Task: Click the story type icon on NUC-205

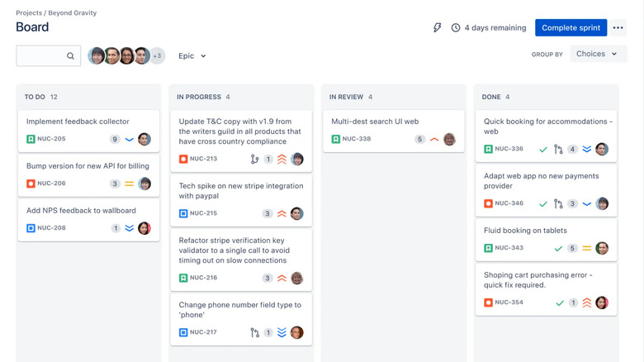Action: pos(31,139)
